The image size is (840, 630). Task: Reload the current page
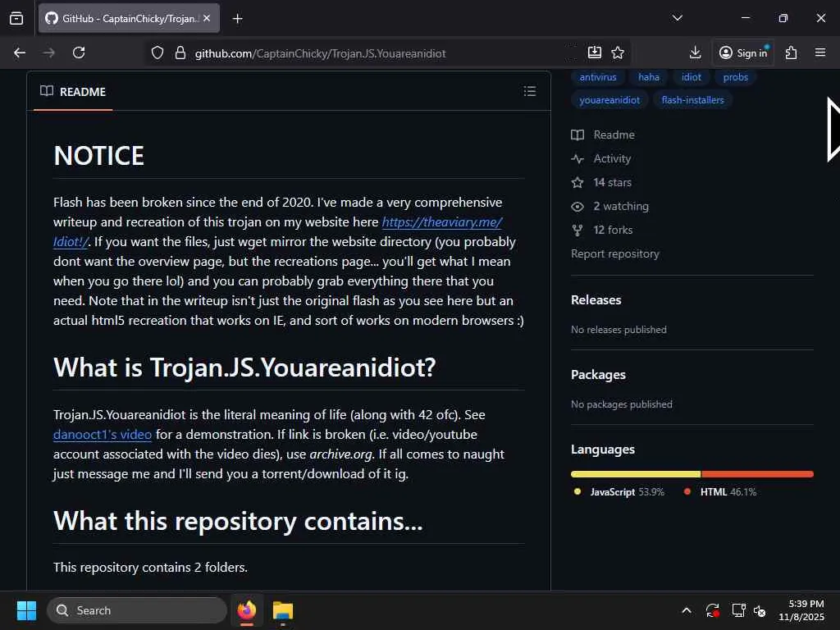pyautogui.click(x=79, y=52)
